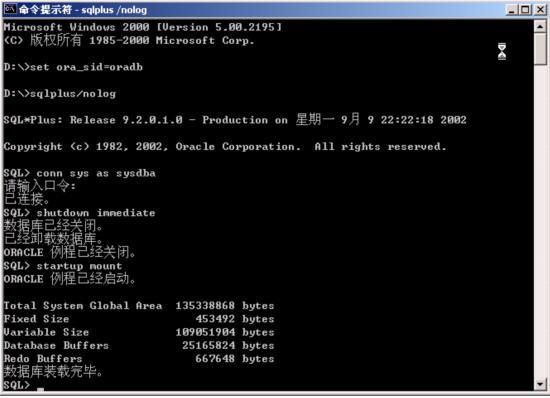Viewport: 550px width, 398px height.
Task: Click the command 'D:\>sqlplus/nolog'
Action: (60, 93)
